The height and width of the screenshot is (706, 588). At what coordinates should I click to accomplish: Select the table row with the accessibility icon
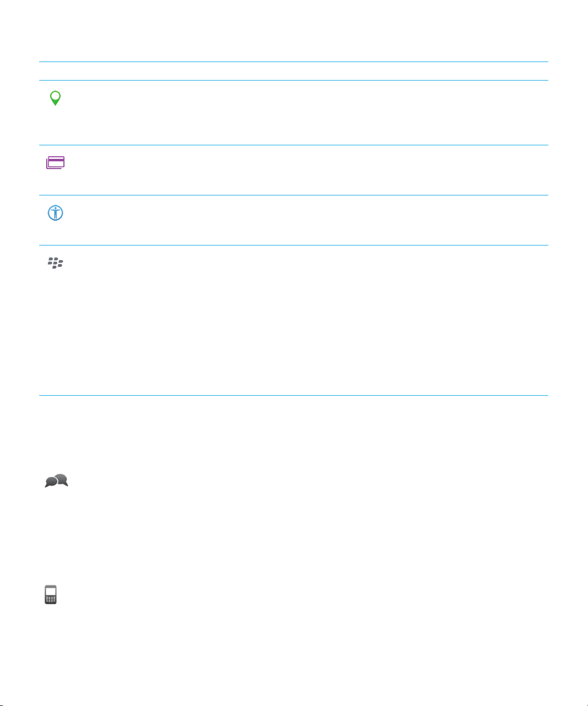[294, 220]
